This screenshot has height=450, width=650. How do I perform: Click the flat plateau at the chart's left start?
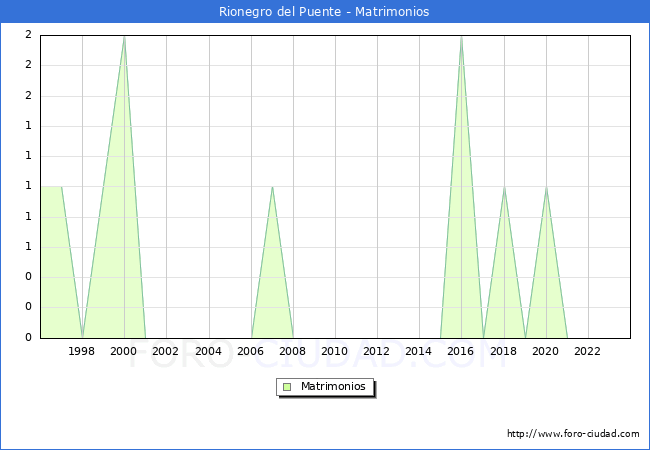(51, 187)
